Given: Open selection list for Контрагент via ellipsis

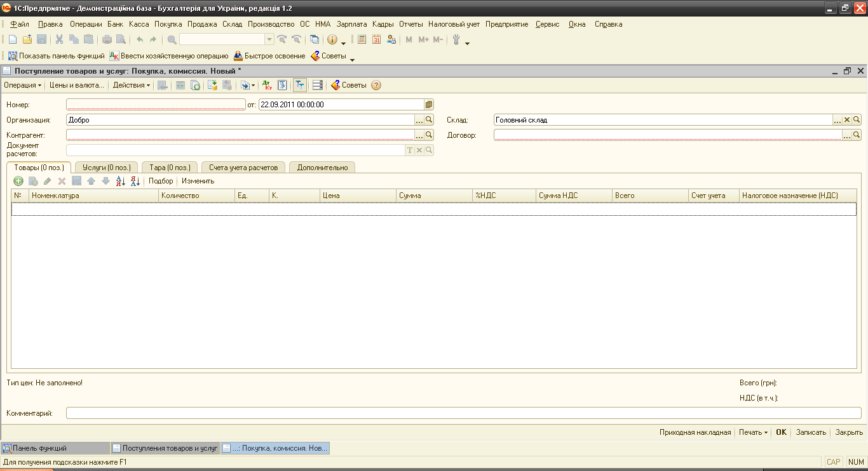Looking at the screenshot, I should coord(419,135).
